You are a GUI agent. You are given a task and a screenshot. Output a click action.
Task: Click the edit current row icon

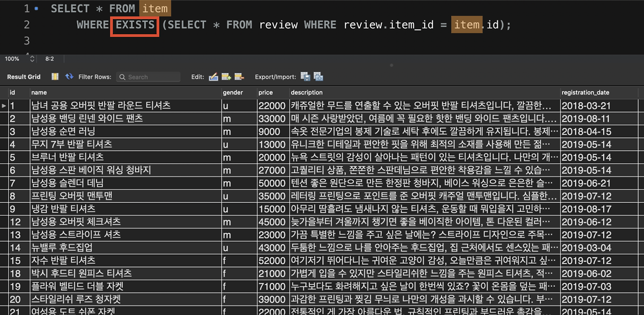click(x=213, y=77)
